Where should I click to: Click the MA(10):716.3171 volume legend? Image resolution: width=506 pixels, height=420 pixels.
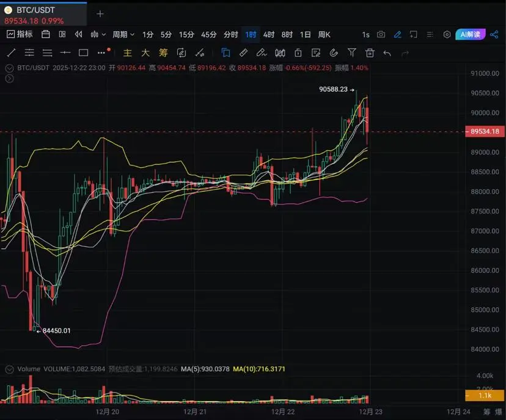coord(259,369)
